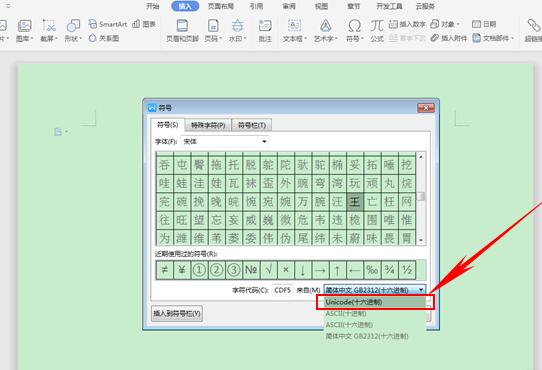
Task: Pick the recent symbol №
Action: pyautogui.click(x=251, y=270)
